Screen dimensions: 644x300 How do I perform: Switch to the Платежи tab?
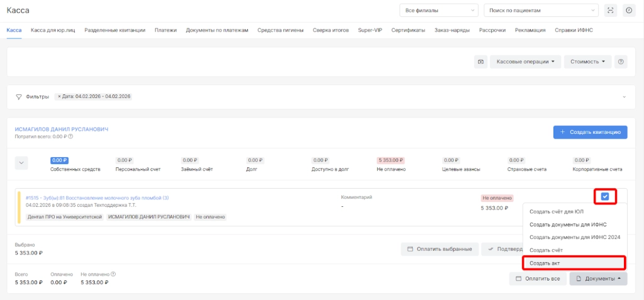(165, 30)
